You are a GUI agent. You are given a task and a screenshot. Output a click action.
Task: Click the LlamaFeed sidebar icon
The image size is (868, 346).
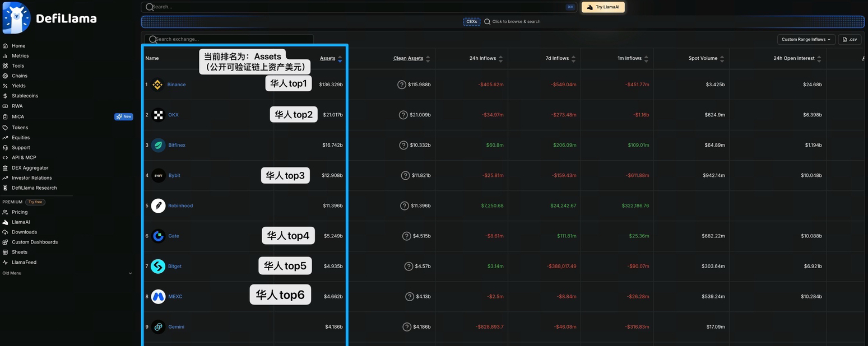pyautogui.click(x=5, y=263)
